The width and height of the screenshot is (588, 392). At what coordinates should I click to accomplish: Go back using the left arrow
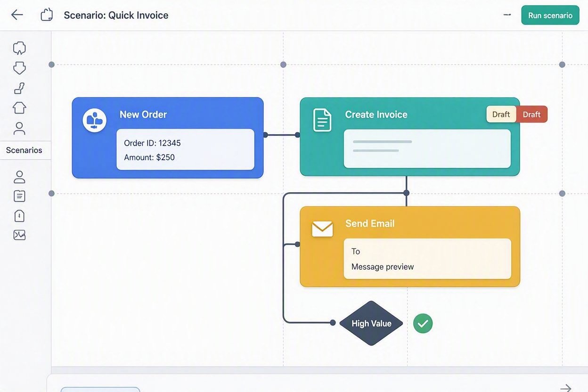(17, 15)
